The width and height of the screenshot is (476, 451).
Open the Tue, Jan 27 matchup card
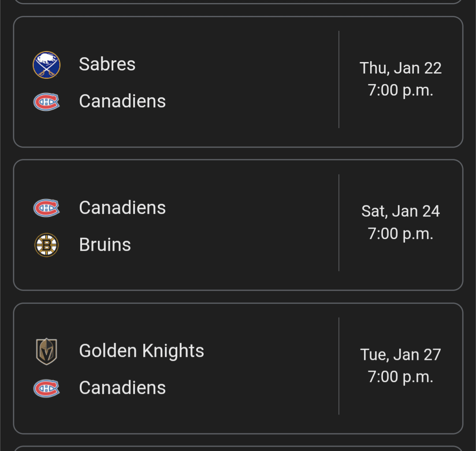click(x=238, y=368)
